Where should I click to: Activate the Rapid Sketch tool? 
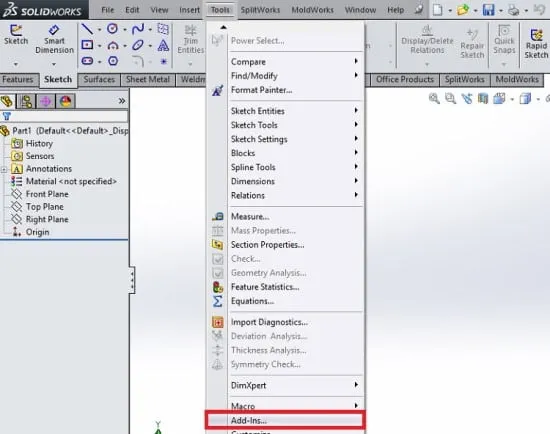coord(536,44)
